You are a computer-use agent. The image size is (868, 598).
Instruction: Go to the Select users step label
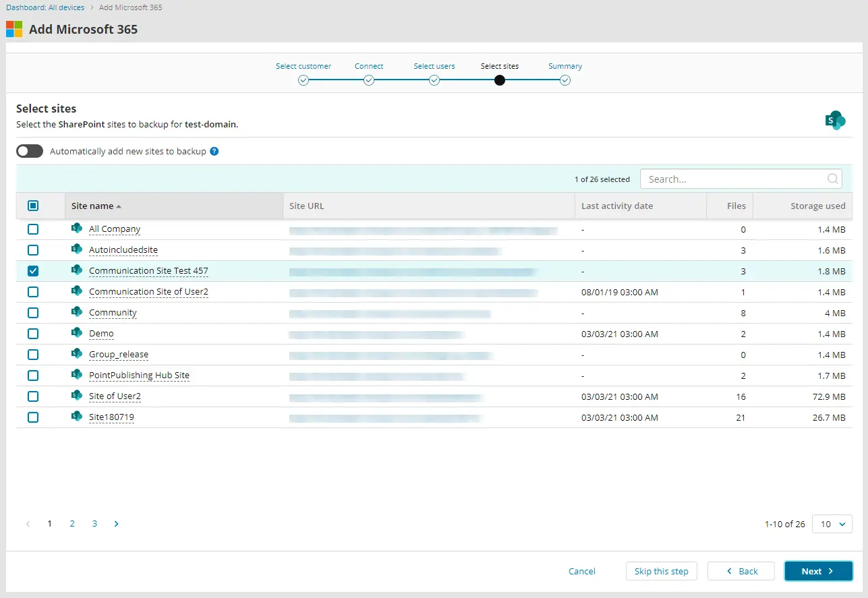(434, 66)
